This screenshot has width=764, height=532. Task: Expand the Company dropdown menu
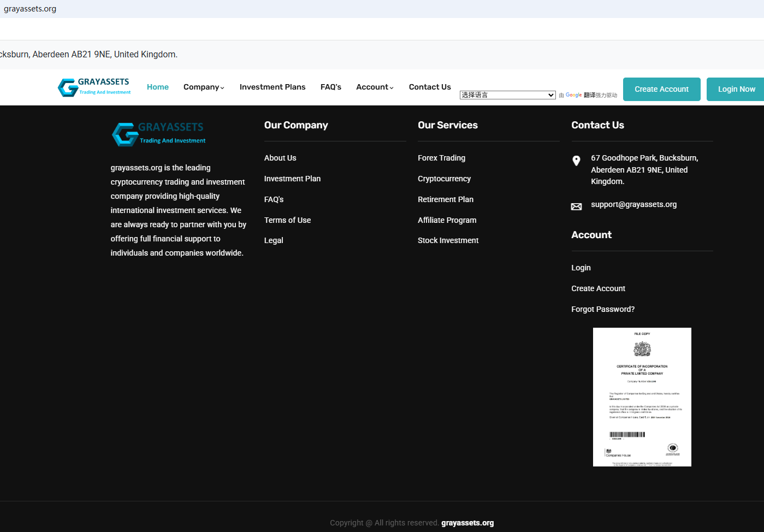(x=204, y=87)
